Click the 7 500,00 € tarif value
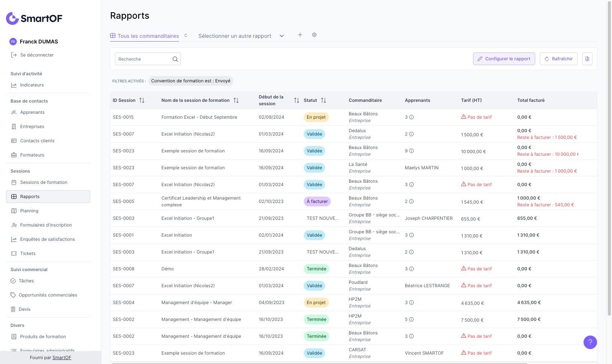Screen dimensions: 612x364 pyautogui.click(x=472, y=320)
